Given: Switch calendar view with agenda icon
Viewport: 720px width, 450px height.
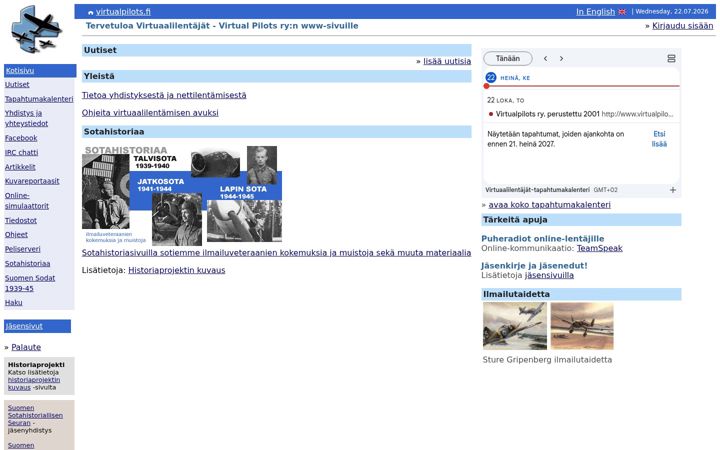Looking at the screenshot, I should coord(671,58).
